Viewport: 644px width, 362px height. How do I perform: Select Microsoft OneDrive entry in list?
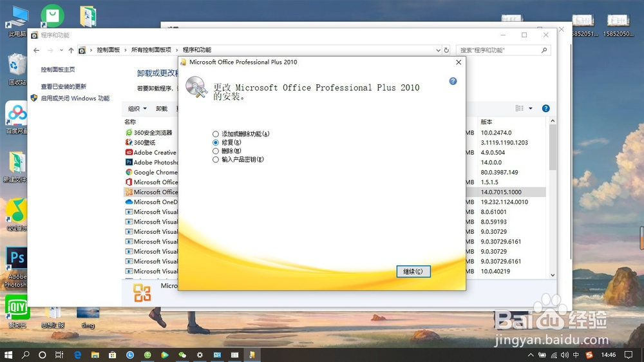(151, 202)
